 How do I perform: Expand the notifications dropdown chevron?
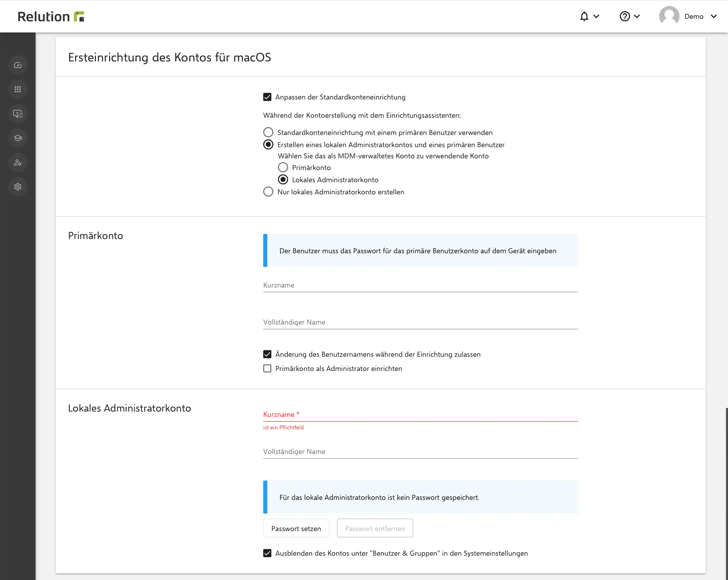[596, 16]
